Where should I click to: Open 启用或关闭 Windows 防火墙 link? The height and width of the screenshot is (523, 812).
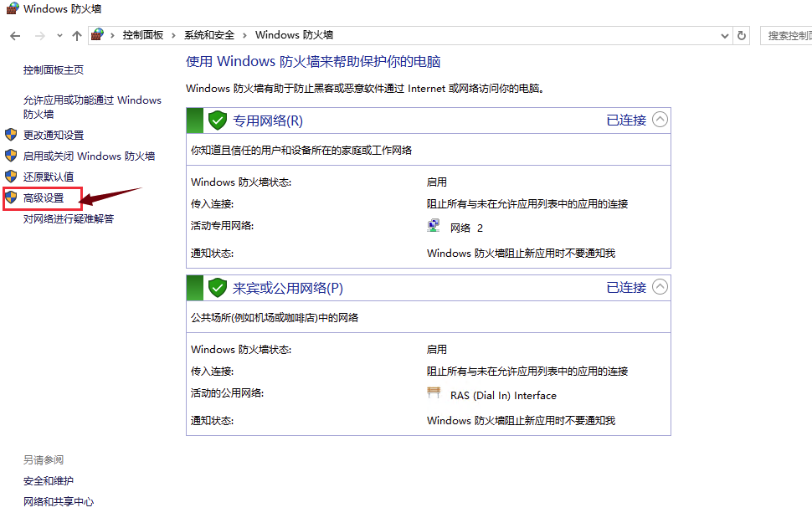pyautogui.click(x=89, y=156)
